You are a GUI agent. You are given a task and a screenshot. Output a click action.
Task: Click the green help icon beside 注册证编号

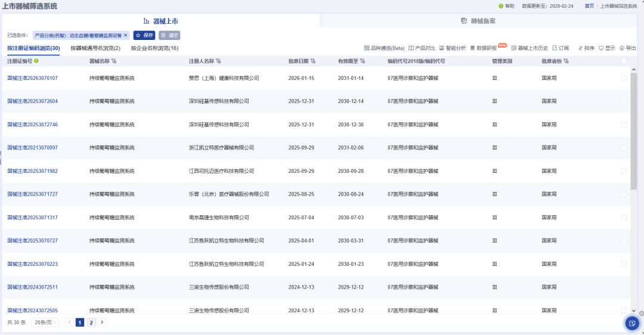click(36, 61)
